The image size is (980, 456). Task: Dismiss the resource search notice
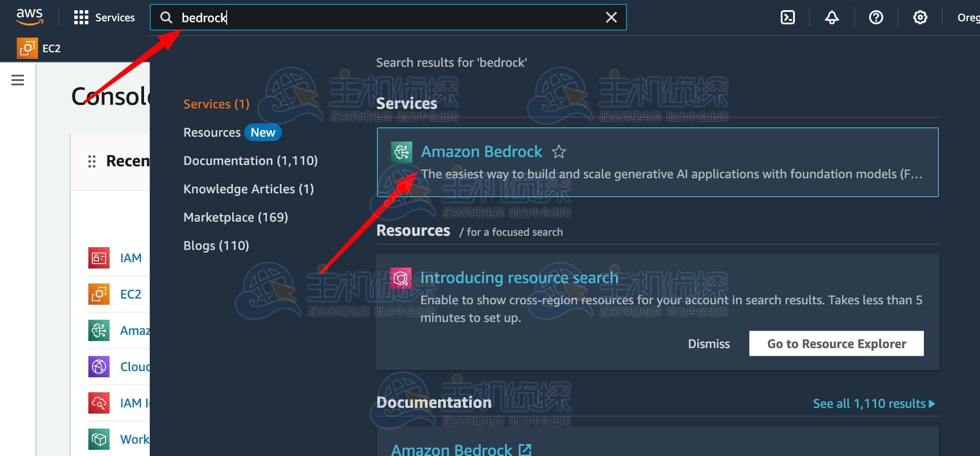[x=709, y=344]
